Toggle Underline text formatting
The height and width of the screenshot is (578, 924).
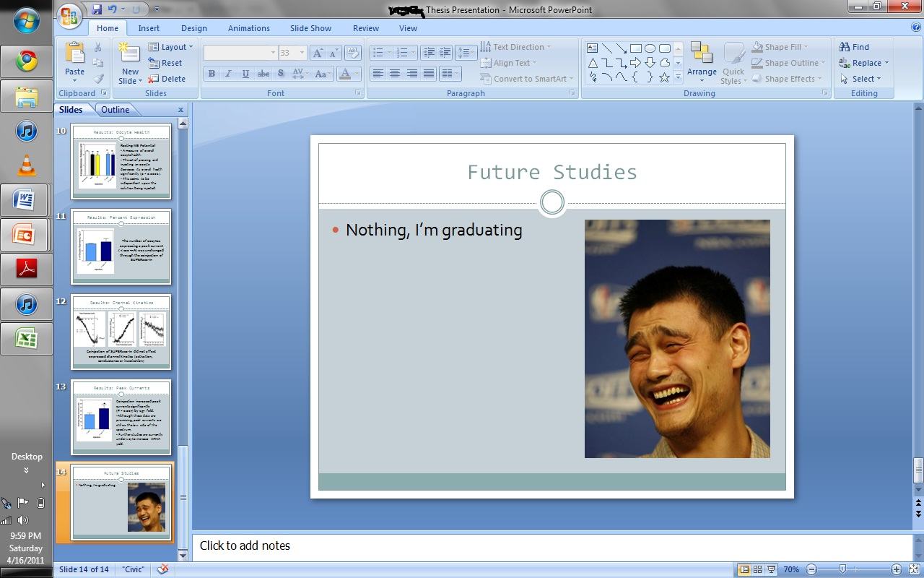(x=246, y=73)
